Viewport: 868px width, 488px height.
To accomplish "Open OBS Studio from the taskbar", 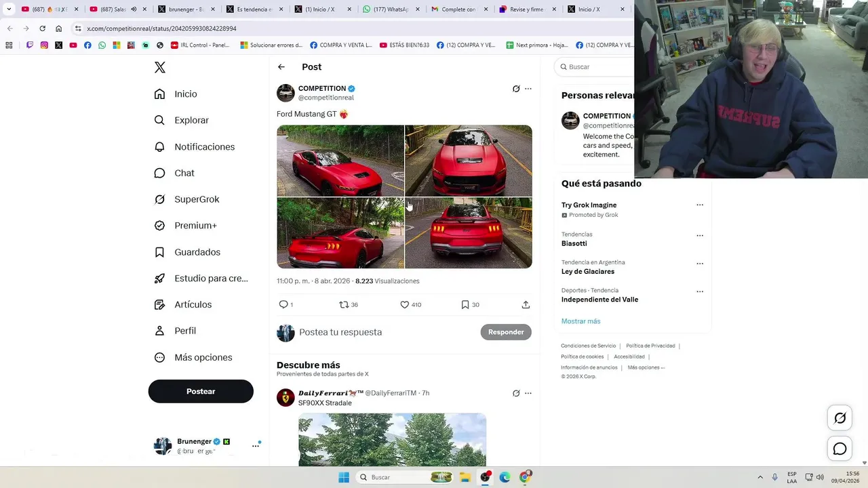I will (485, 477).
